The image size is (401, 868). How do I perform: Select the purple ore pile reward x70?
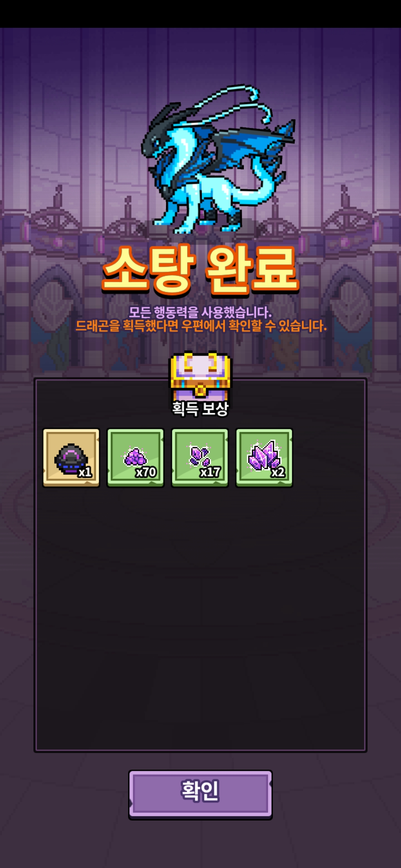tap(136, 458)
